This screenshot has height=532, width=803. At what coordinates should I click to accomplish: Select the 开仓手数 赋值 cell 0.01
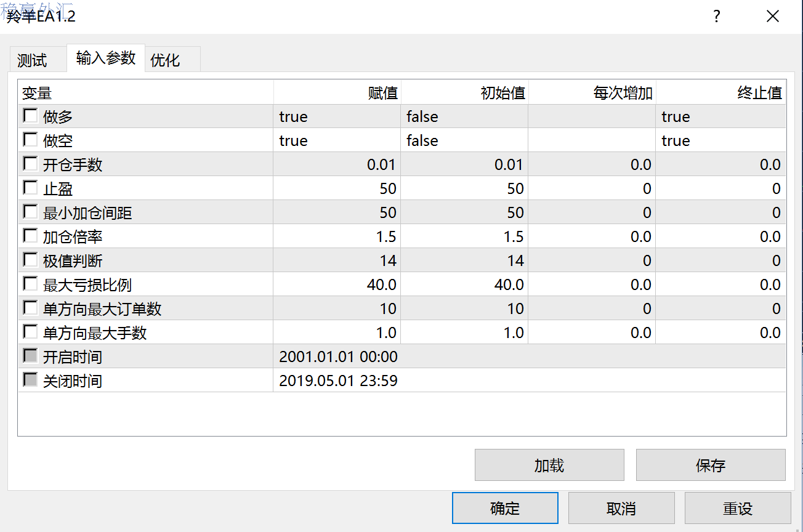337,164
